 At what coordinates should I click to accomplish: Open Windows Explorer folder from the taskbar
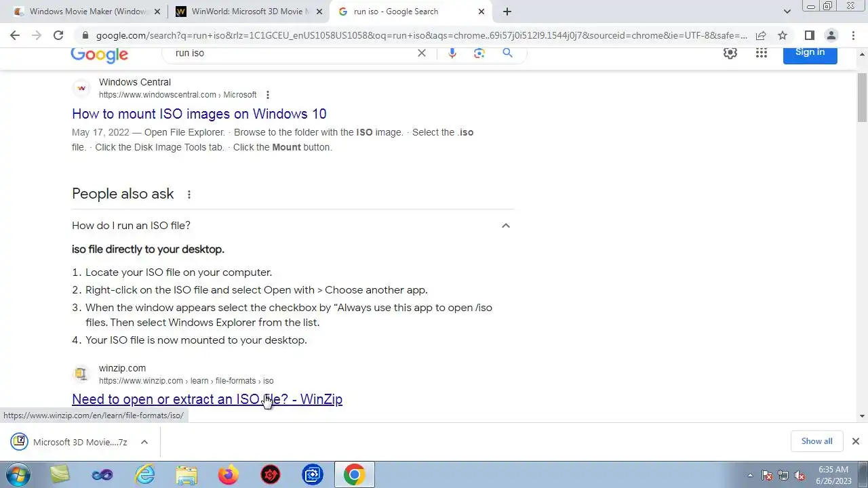tap(186, 474)
